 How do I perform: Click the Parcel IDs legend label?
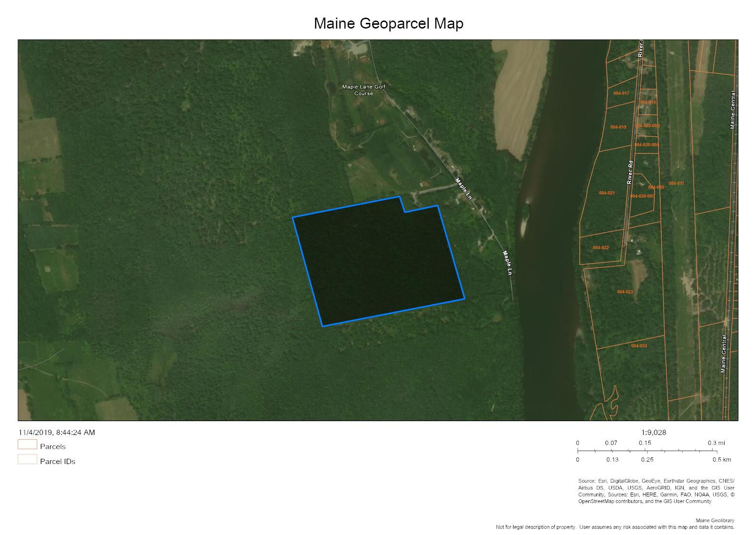point(58,462)
